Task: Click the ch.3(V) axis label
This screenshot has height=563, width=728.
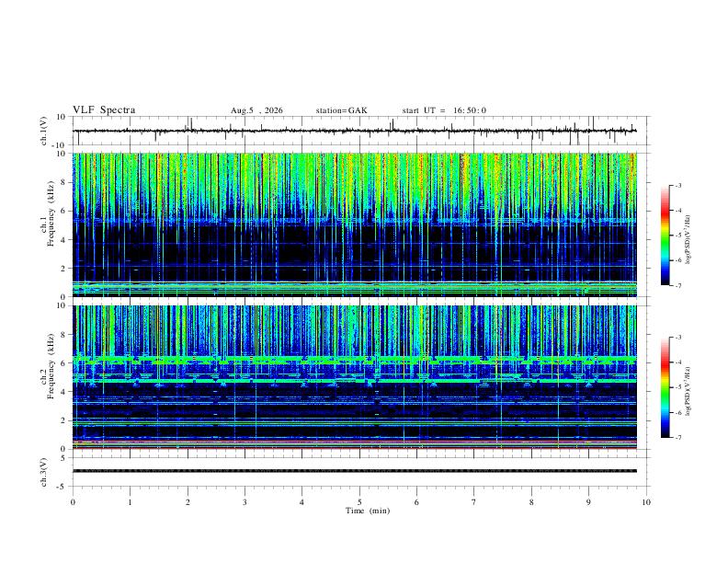Action: [44, 472]
